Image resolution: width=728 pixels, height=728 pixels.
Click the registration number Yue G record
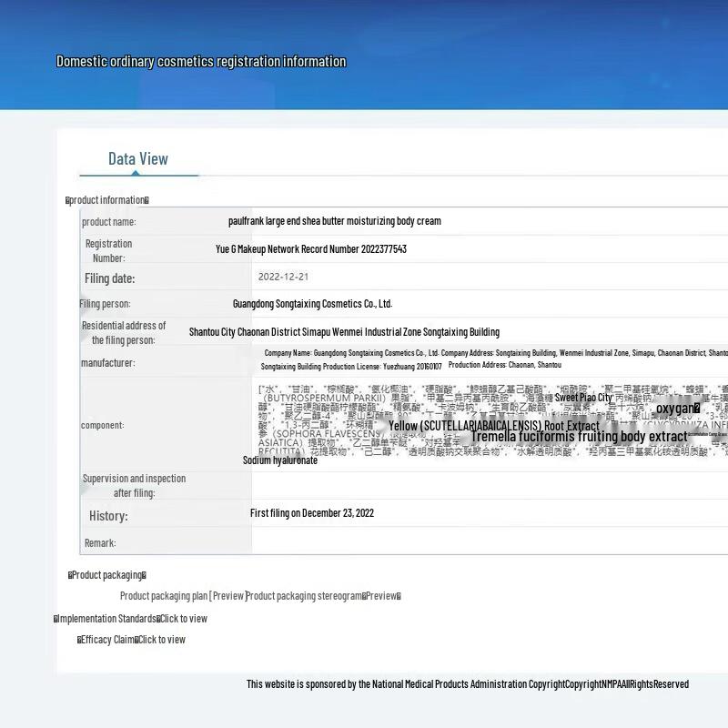[310, 249]
